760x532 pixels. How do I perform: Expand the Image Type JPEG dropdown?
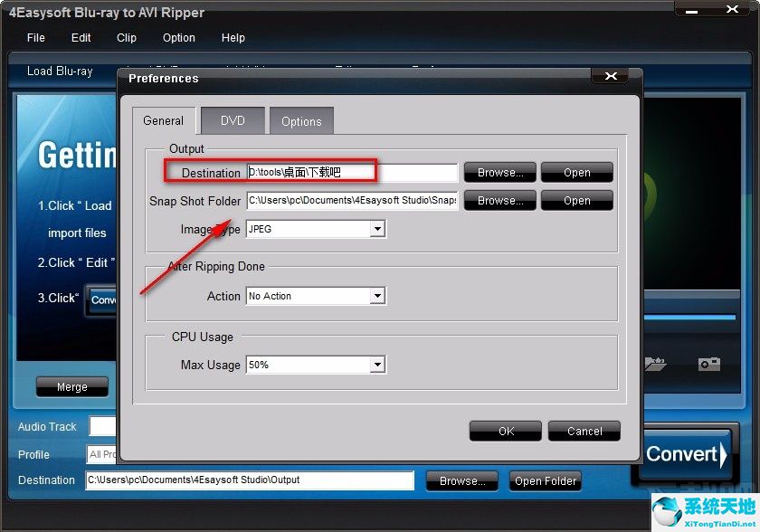coord(377,229)
